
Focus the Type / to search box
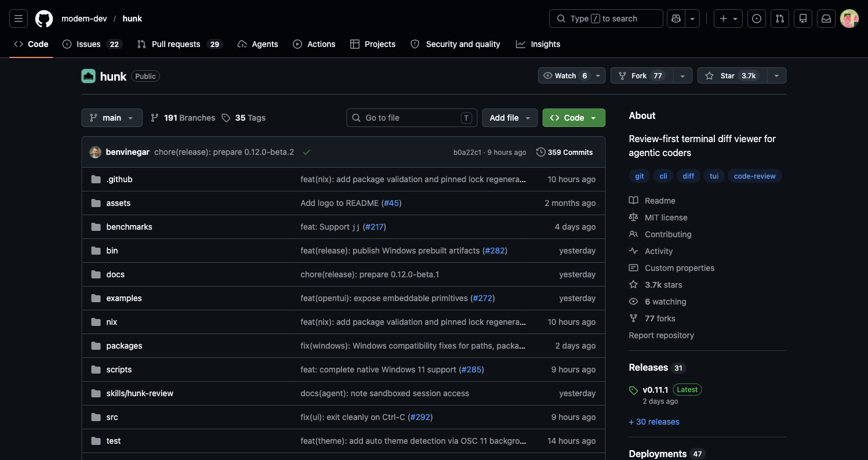606,19
